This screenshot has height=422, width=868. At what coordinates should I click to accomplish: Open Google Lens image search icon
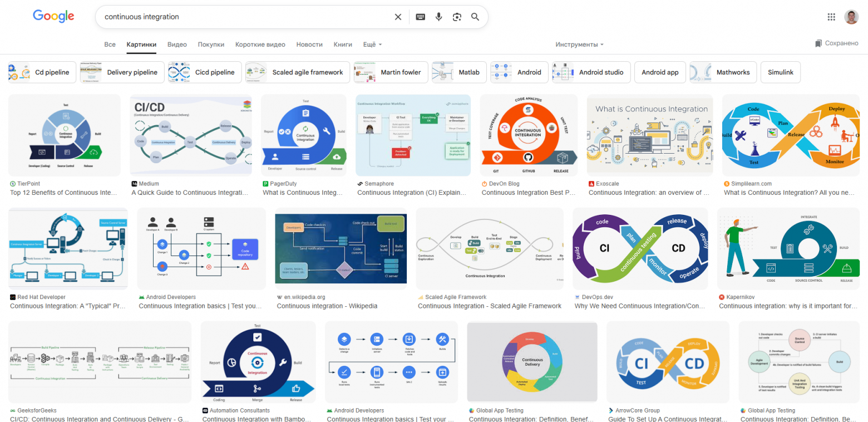pos(457,17)
